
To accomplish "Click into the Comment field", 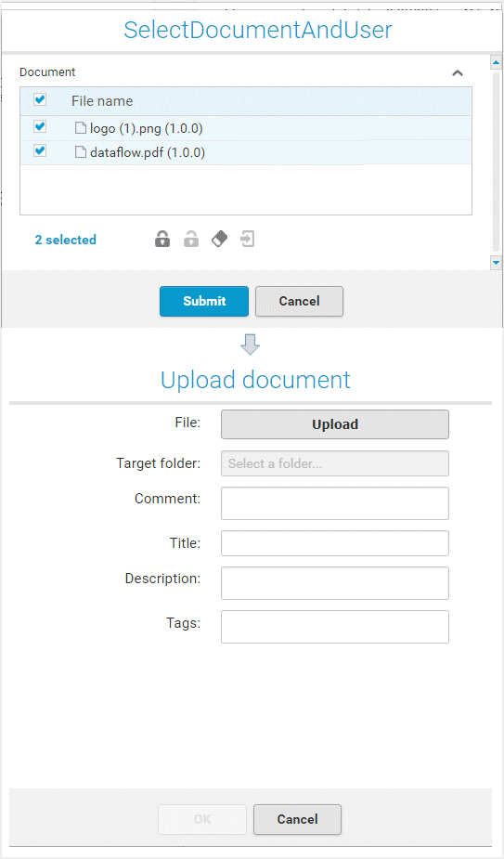I will (x=335, y=503).
